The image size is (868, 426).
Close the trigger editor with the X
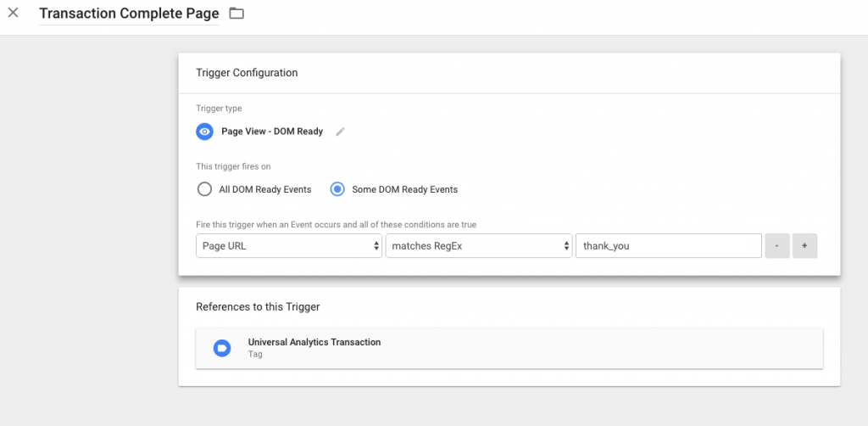(x=14, y=13)
